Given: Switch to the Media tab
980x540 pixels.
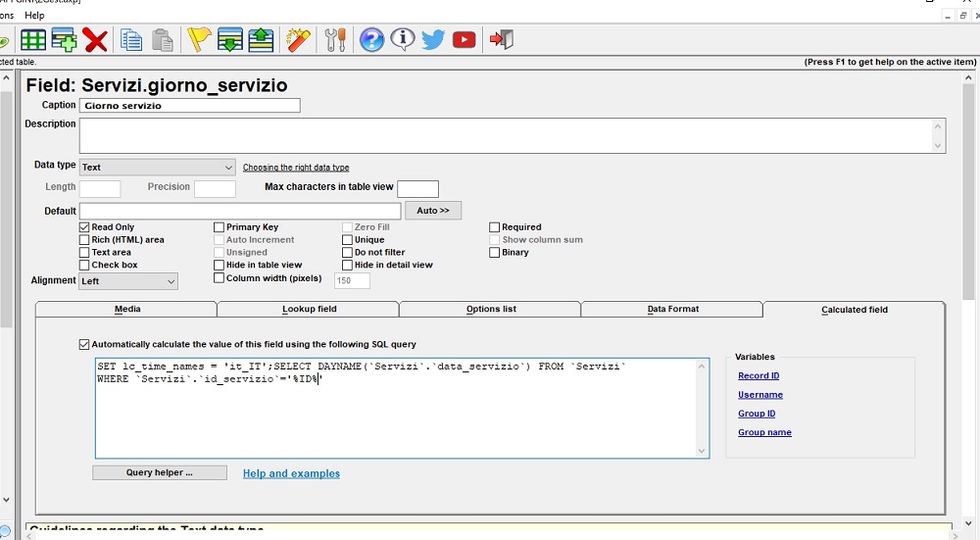Looking at the screenshot, I should tap(126, 309).
